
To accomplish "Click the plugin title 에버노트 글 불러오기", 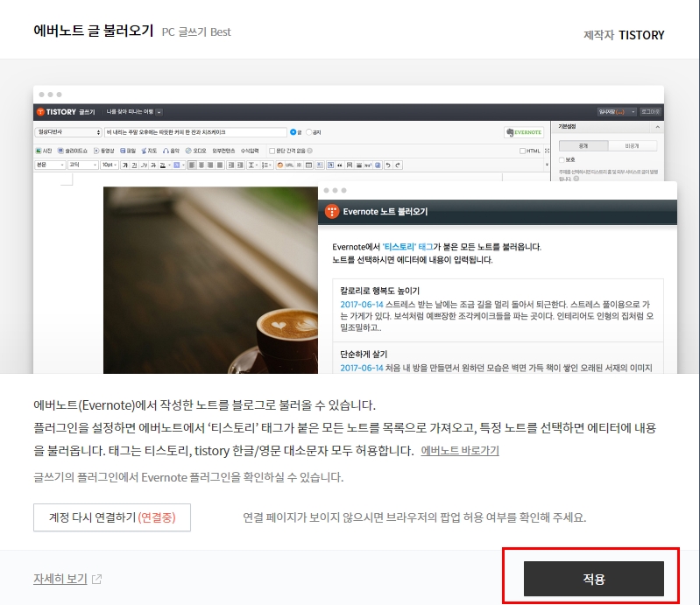I will pyautogui.click(x=93, y=31).
